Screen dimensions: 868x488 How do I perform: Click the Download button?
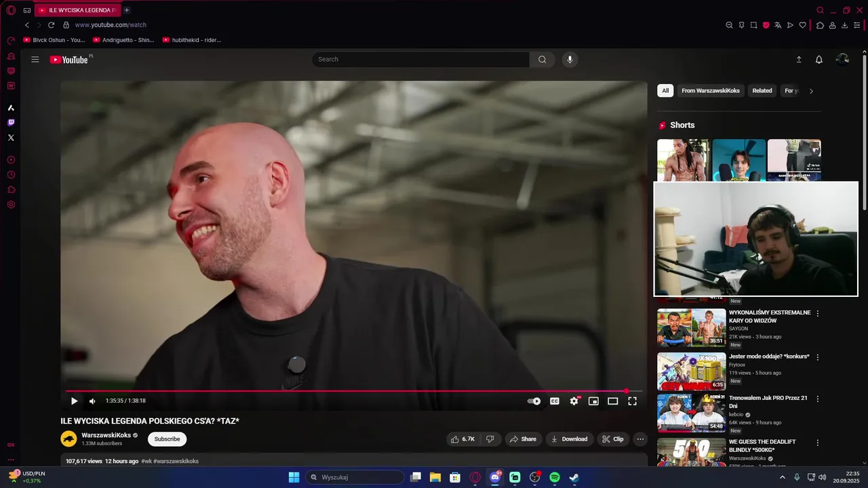(570, 439)
